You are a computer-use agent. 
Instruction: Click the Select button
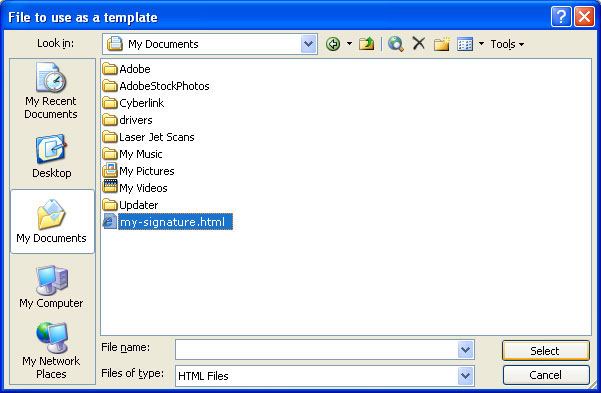546,351
